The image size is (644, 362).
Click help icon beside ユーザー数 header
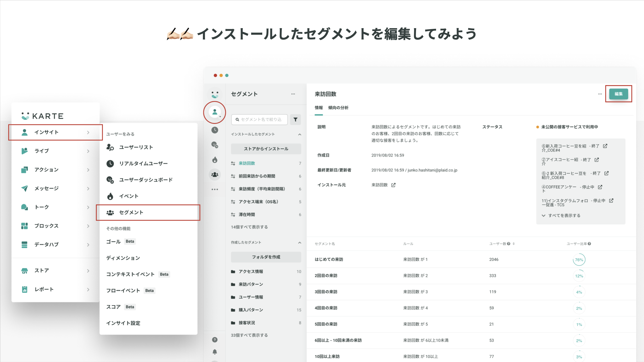[x=509, y=244]
